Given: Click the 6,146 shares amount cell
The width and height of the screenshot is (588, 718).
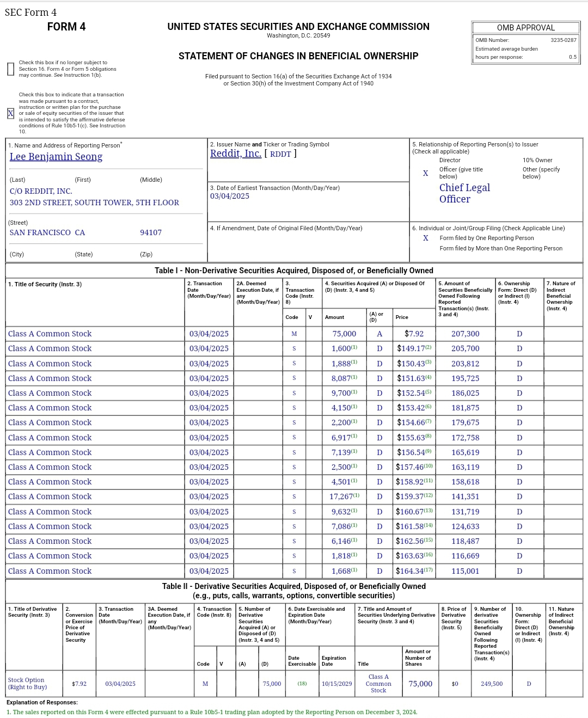Looking at the screenshot, I should pos(345,541).
